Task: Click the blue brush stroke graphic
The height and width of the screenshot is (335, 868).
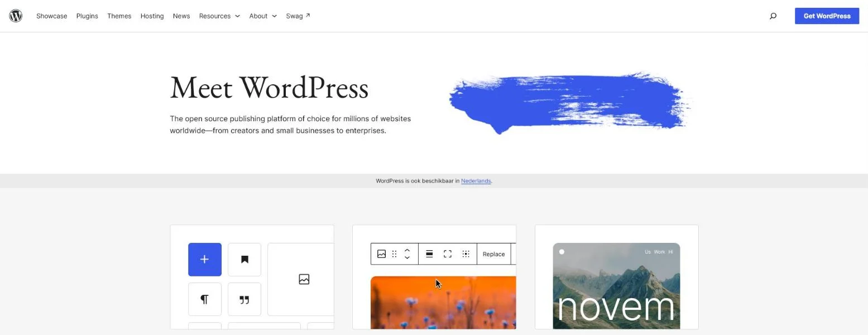Action: (x=569, y=103)
